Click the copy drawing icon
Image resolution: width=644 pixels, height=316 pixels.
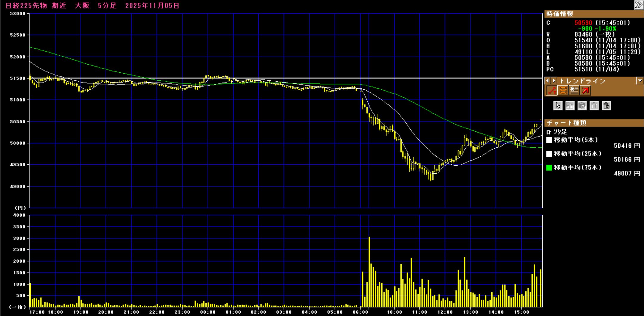(x=570, y=105)
